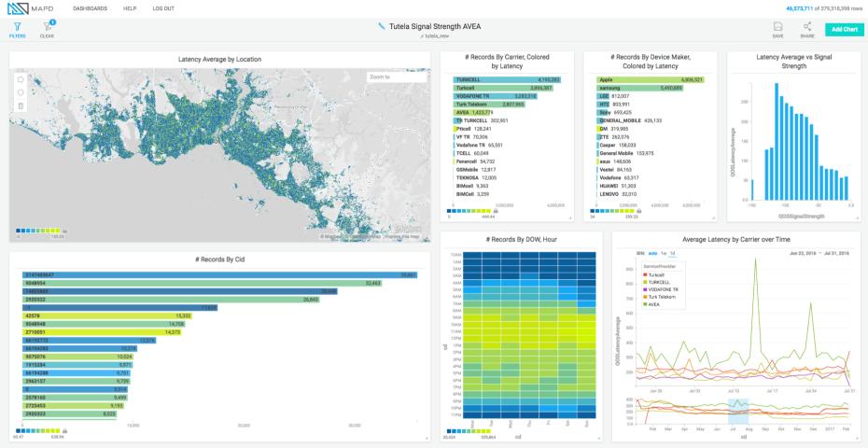Screen dimensions: 868x448
Task: Toggle the AVEA series in the legend
Action: 650,304
